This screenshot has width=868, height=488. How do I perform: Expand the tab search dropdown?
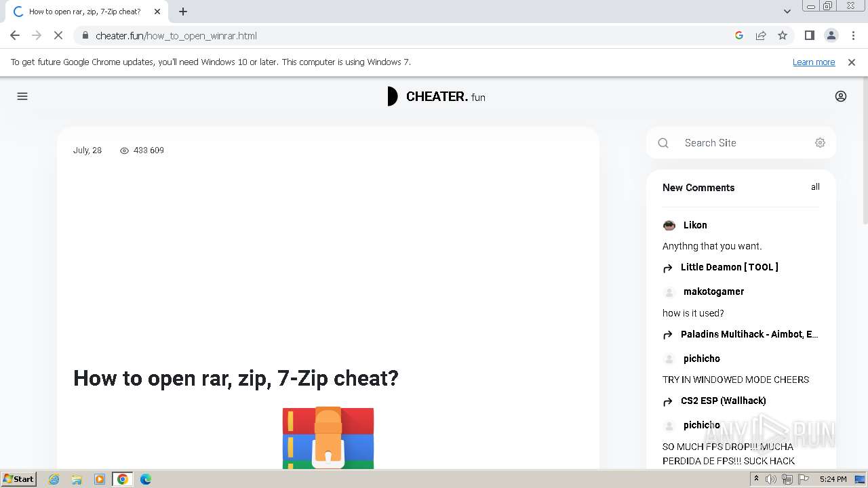coord(787,12)
